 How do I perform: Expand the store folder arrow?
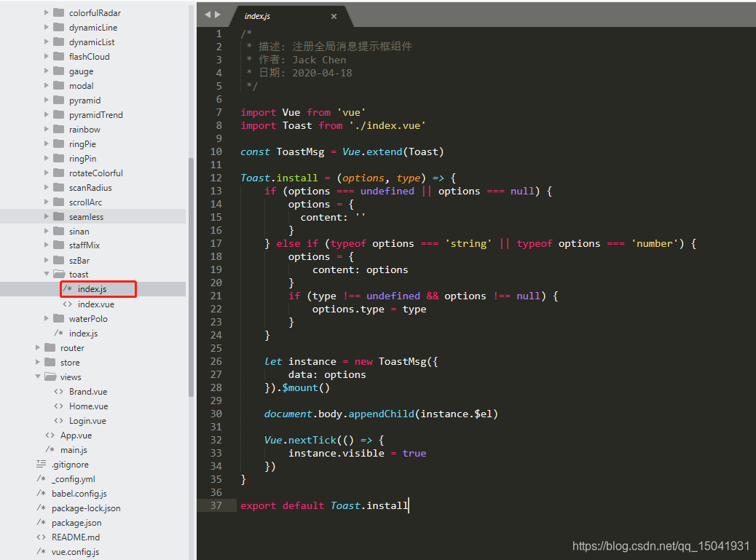[x=38, y=362]
